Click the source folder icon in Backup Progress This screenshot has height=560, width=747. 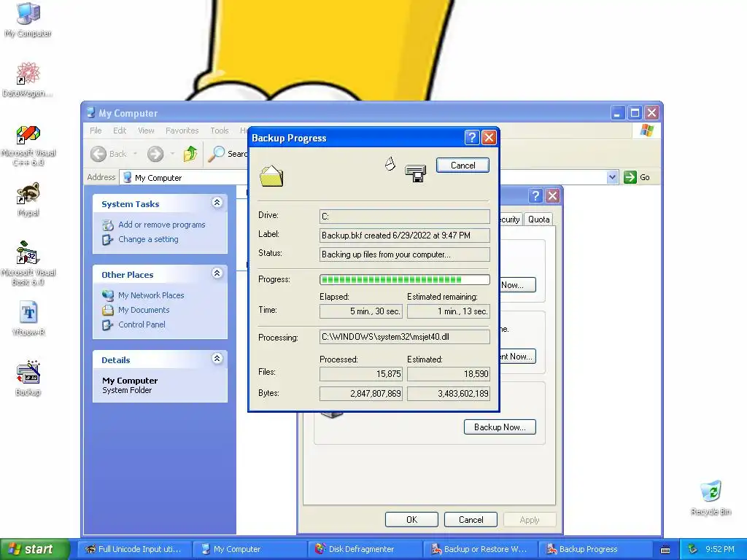(271, 175)
